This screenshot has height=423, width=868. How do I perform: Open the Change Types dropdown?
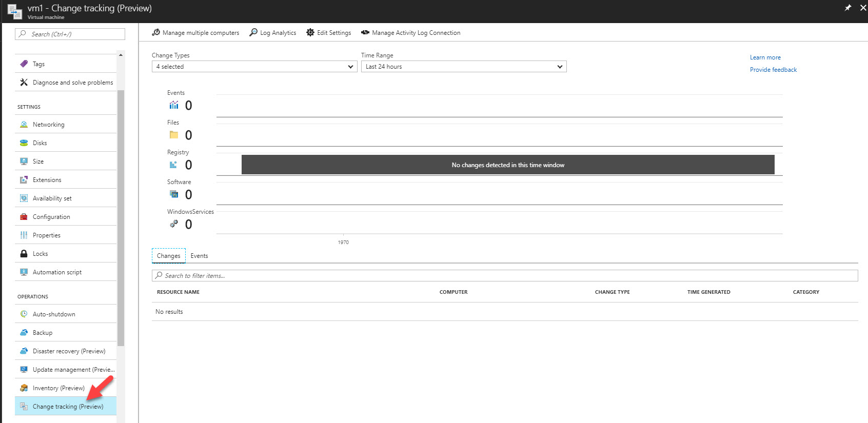point(254,67)
